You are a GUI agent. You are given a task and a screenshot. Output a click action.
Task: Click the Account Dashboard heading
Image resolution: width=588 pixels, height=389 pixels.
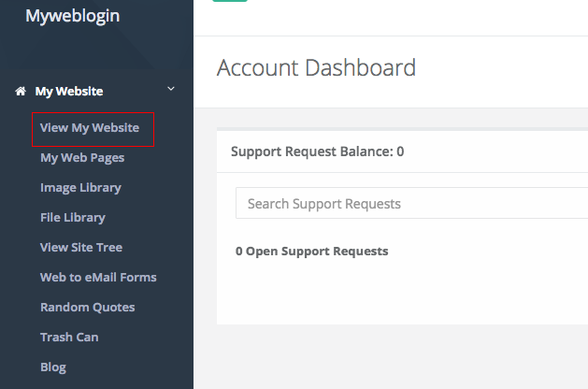(x=316, y=68)
